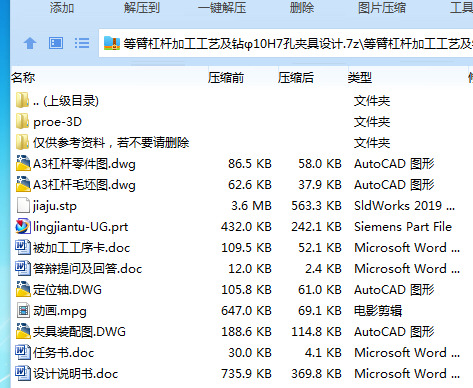Click the archive icon in the path bar
The image size is (473, 388).
(x=112, y=43)
